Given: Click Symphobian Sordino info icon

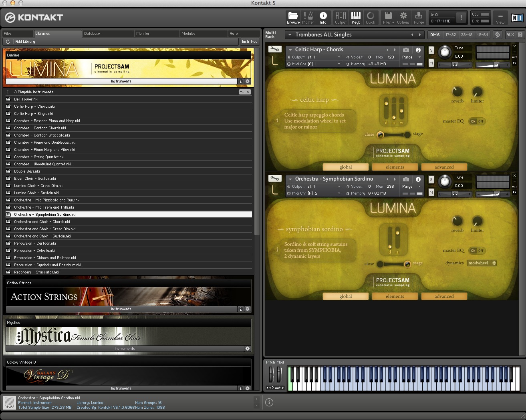Looking at the screenshot, I should point(418,179).
